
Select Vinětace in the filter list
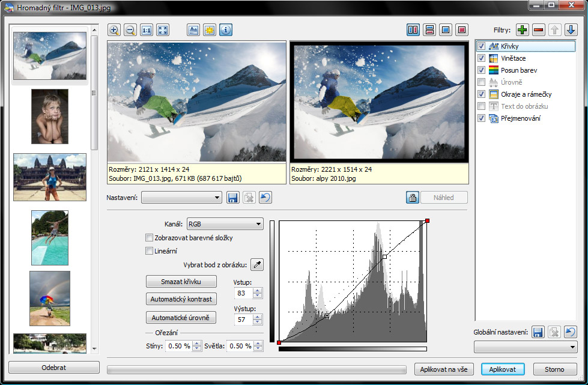[x=513, y=58]
